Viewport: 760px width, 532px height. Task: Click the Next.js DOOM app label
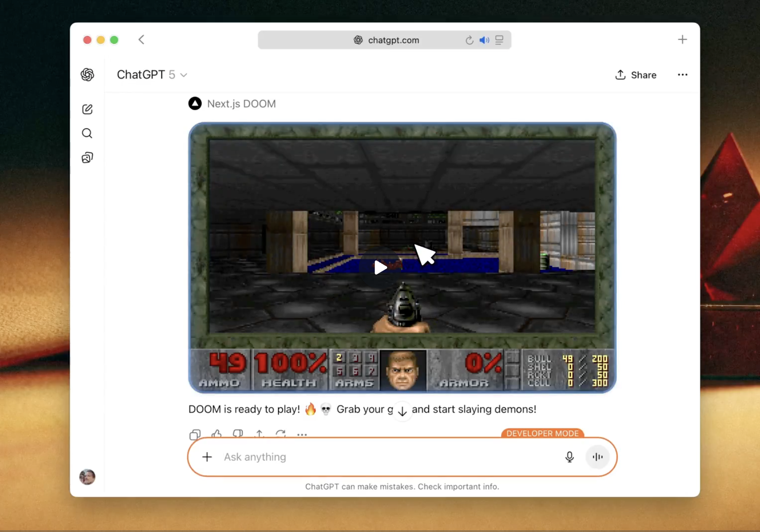[x=241, y=104]
